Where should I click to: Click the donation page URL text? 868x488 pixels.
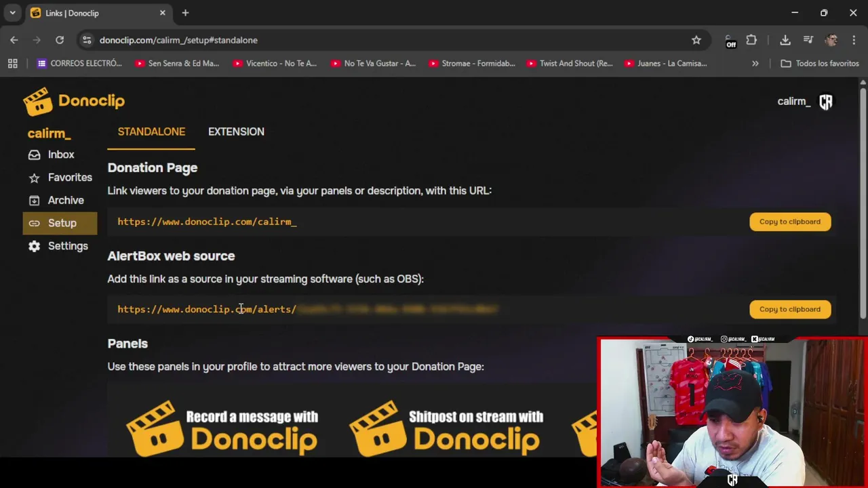pyautogui.click(x=207, y=222)
